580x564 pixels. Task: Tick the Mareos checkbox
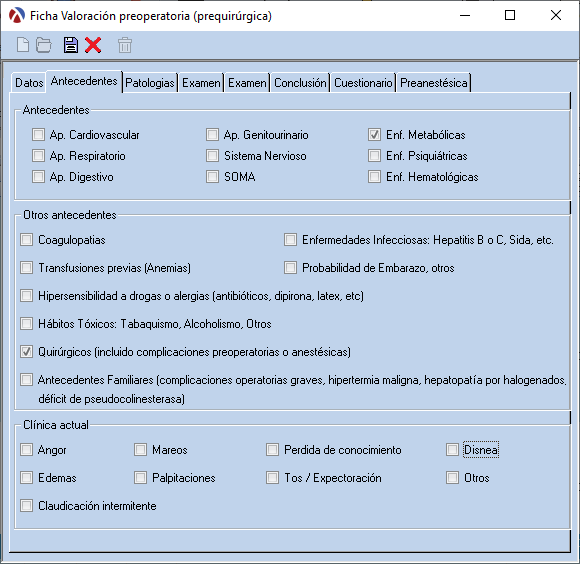pyautogui.click(x=141, y=450)
